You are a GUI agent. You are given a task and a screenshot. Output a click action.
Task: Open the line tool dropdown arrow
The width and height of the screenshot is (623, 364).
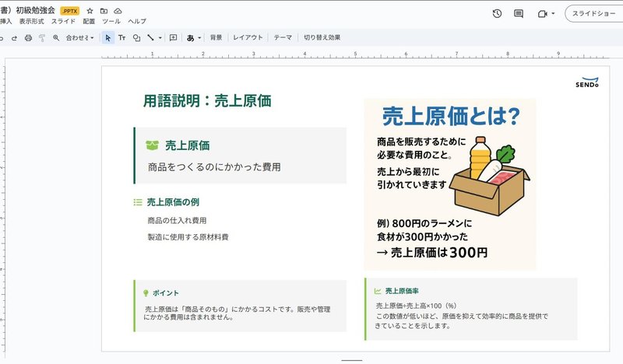[160, 37]
